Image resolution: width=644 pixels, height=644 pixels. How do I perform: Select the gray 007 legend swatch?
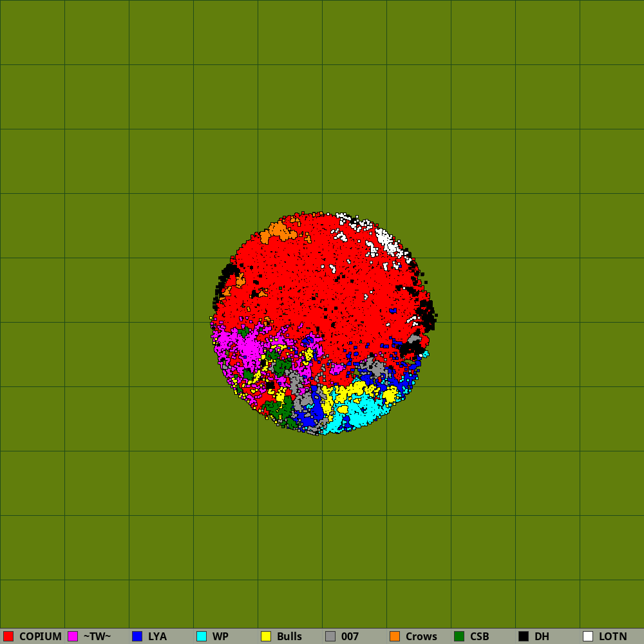point(330,636)
